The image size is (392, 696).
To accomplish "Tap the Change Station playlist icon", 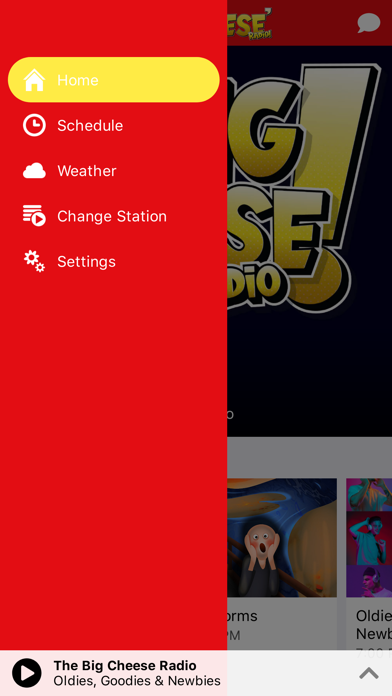I will [34, 216].
